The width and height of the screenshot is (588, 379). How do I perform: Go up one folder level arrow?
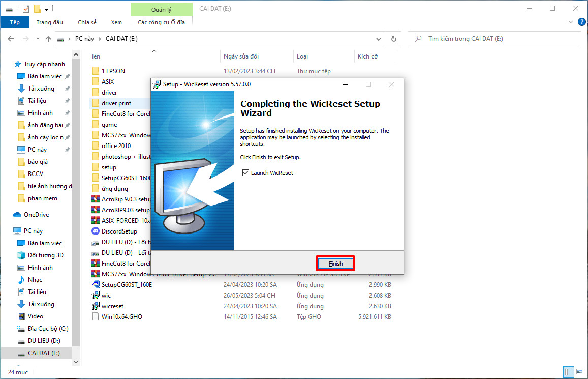(x=48, y=39)
